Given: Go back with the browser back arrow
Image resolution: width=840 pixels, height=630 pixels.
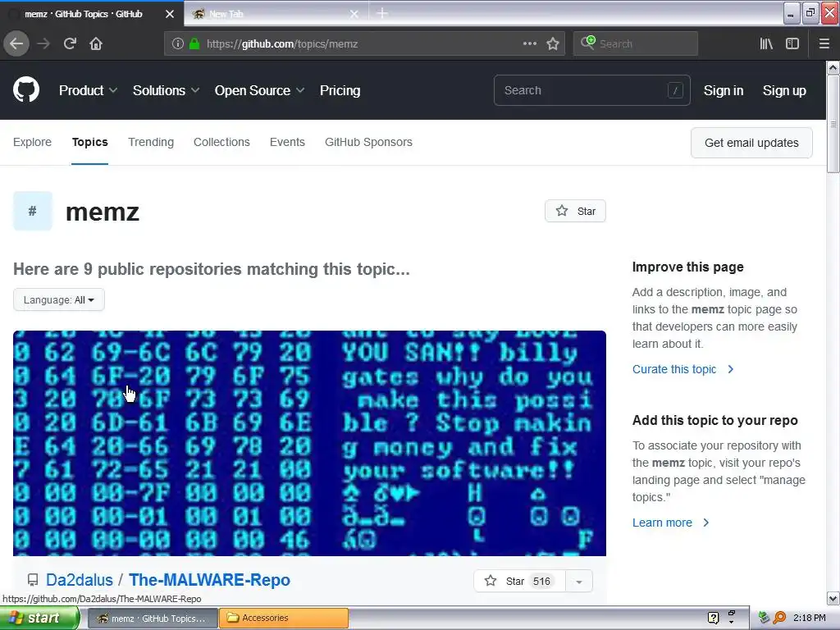Looking at the screenshot, I should (16, 43).
